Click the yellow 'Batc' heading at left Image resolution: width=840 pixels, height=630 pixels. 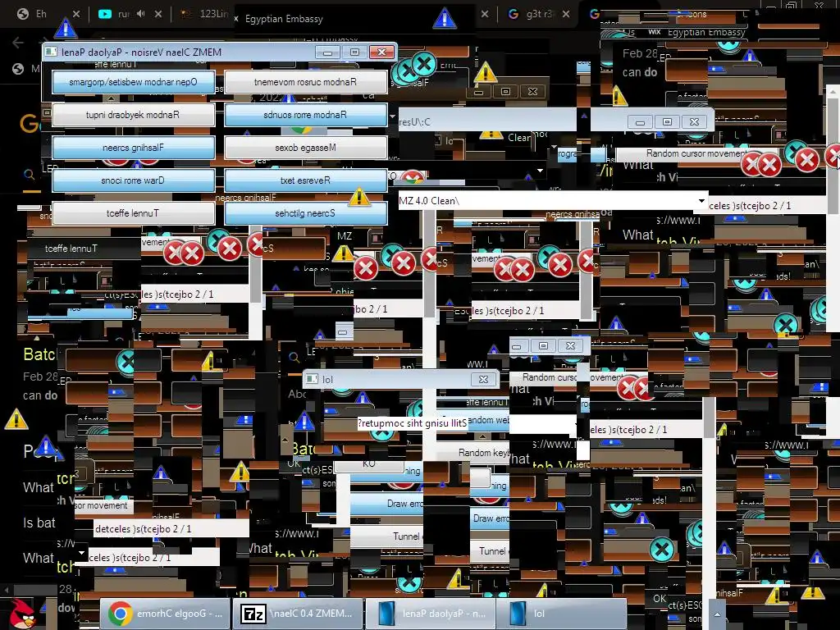click(39, 354)
